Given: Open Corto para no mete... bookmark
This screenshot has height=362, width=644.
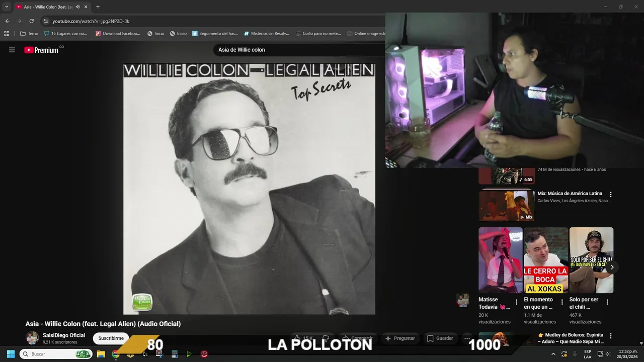Looking at the screenshot, I should click(318, 34).
